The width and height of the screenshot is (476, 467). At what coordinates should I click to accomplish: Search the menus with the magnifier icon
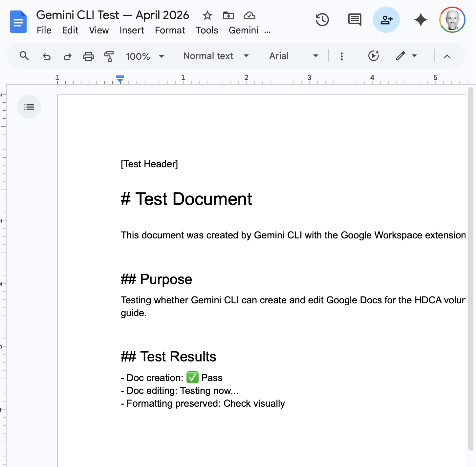click(24, 56)
